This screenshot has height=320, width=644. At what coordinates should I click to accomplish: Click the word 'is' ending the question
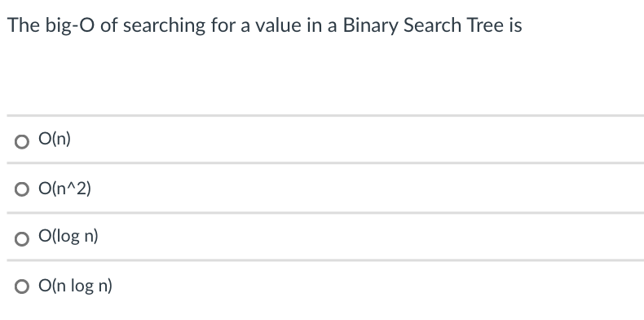pos(515,24)
